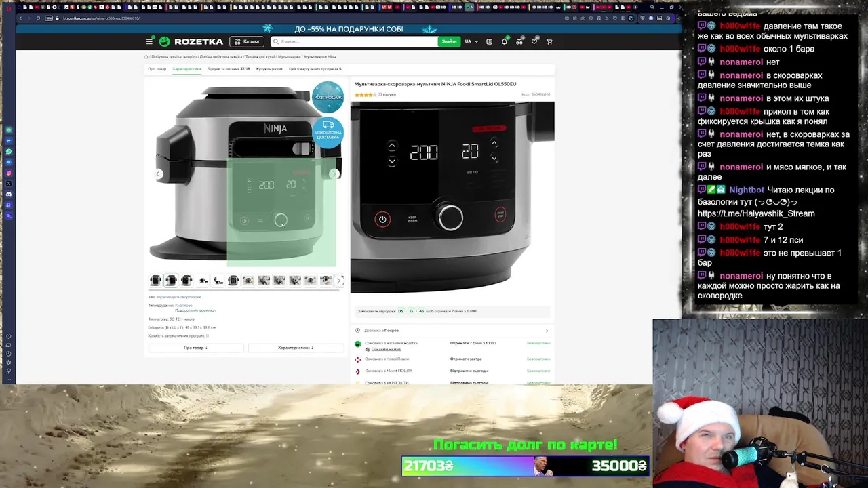Open the Rozetka hamburger menu

[x=149, y=41]
